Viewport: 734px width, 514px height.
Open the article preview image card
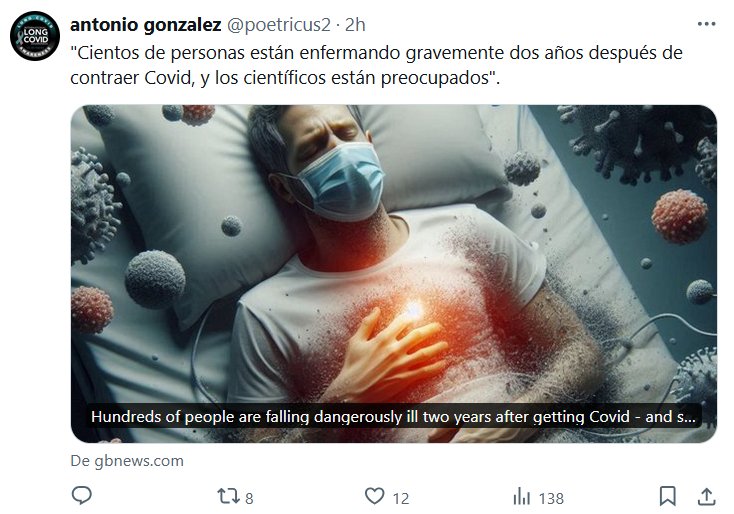tap(394, 274)
